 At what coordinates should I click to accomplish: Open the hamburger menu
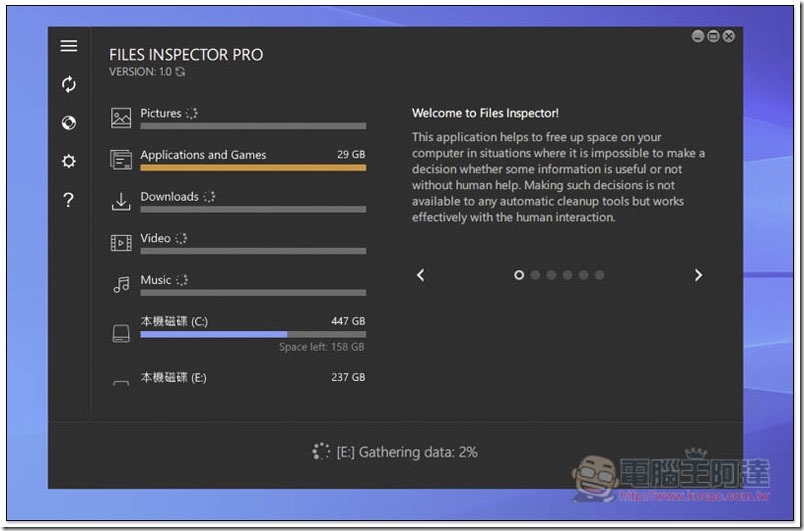coord(69,46)
